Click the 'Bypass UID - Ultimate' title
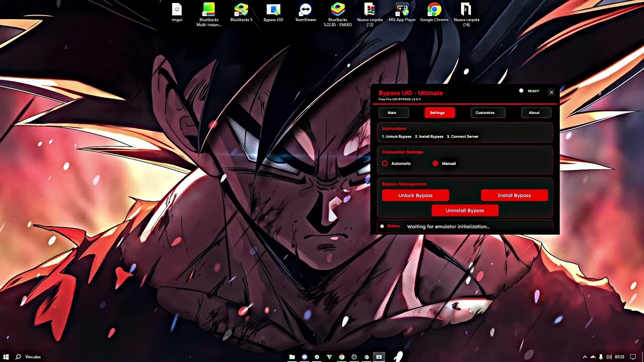This screenshot has width=644, height=362. point(411,93)
